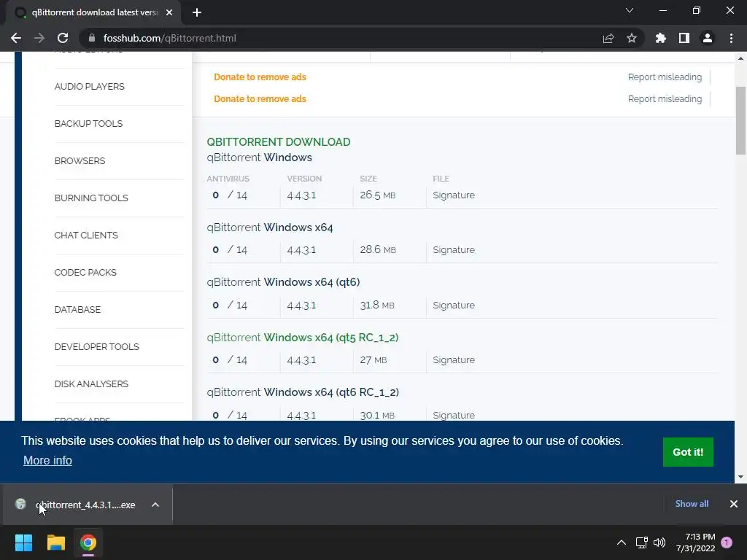Screen dimensions: 747x560
Task: View antivirus 0/14 result for 28.6 MB file
Action: pyautogui.click(x=230, y=250)
